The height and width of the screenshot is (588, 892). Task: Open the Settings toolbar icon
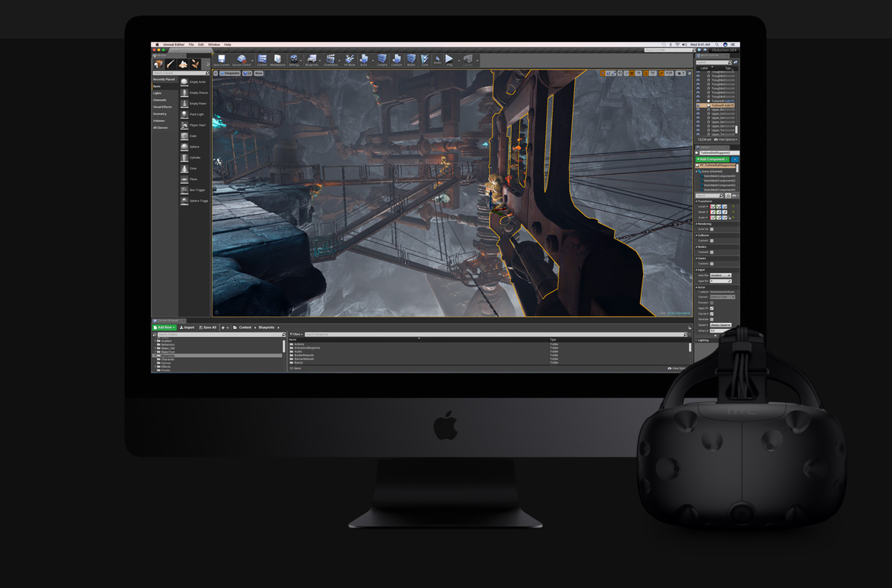pyautogui.click(x=294, y=60)
